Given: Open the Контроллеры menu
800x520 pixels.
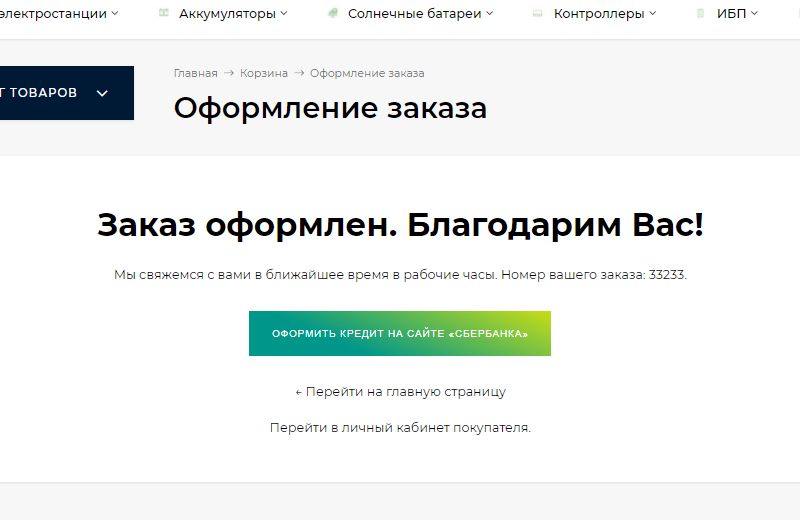Looking at the screenshot, I should point(599,14).
